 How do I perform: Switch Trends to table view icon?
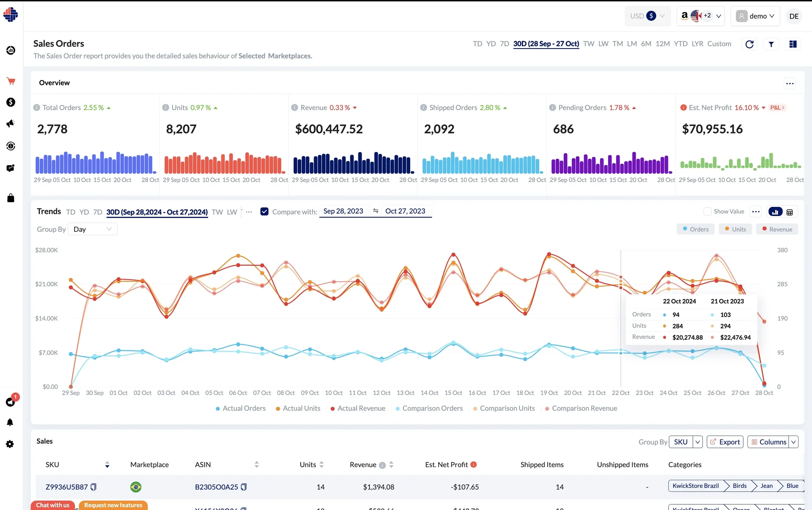tap(790, 212)
